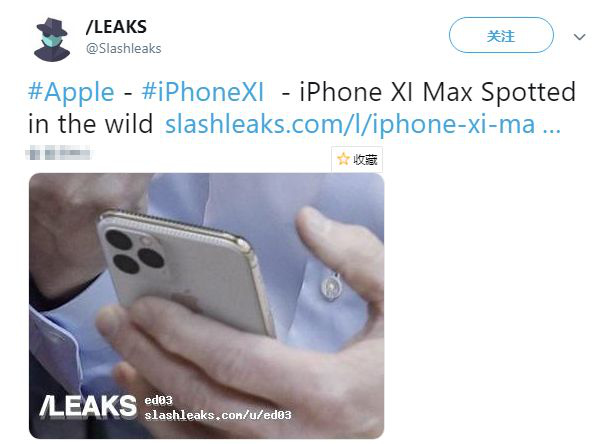
Task: Click the /LEAKS watermark logo in photo
Action: tap(88, 407)
